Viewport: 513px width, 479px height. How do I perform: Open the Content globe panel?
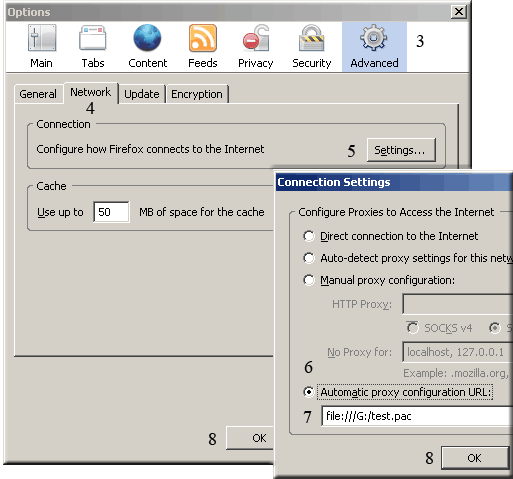point(147,47)
